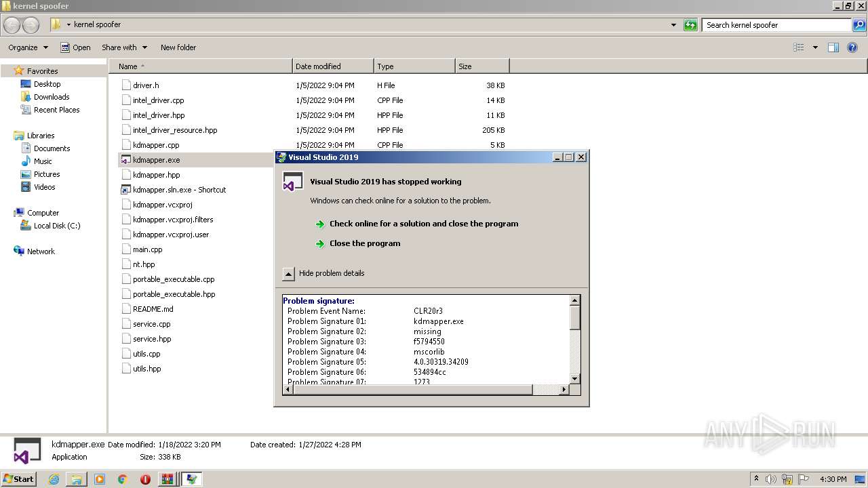Image resolution: width=868 pixels, height=488 pixels.
Task: Collapse Hide problem details arrow
Action: click(288, 274)
